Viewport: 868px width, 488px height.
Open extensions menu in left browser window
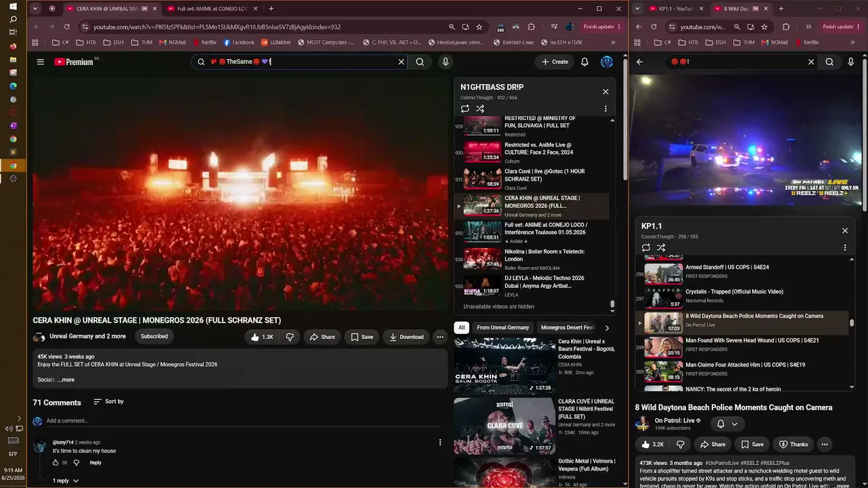pos(531,27)
